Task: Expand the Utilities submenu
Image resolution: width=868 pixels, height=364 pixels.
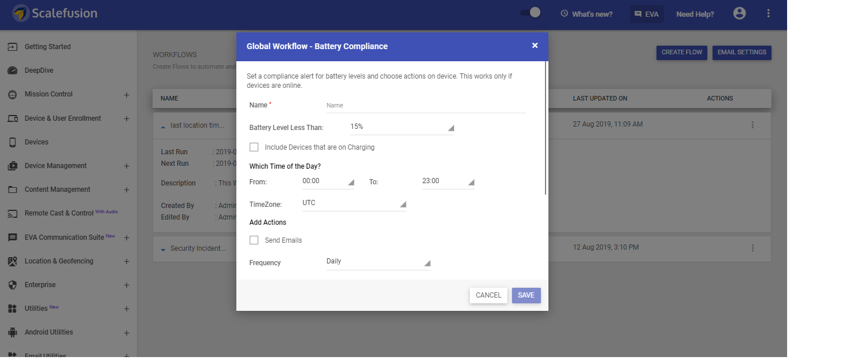Action: [127, 309]
